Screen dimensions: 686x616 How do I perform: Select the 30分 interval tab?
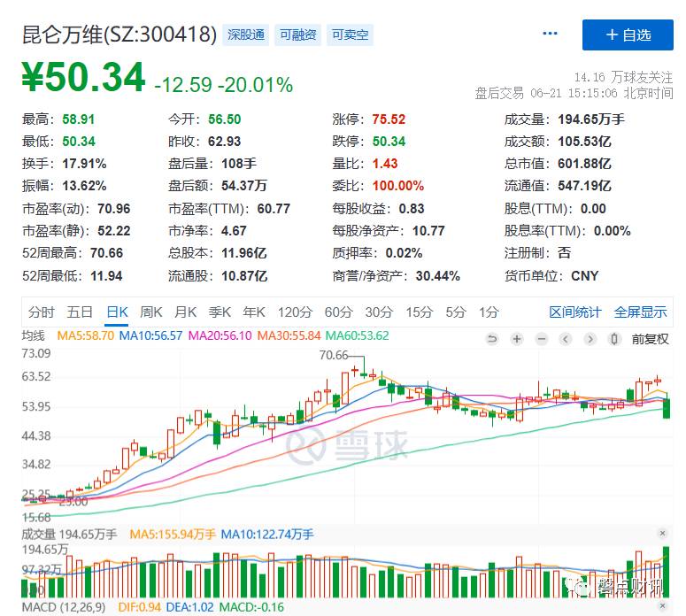pyautogui.click(x=379, y=312)
